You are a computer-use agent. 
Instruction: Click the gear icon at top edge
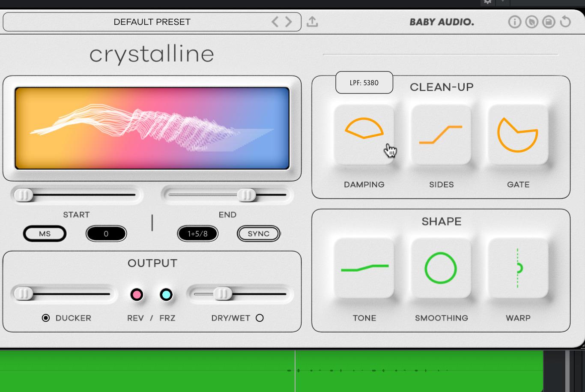pos(487,2)
